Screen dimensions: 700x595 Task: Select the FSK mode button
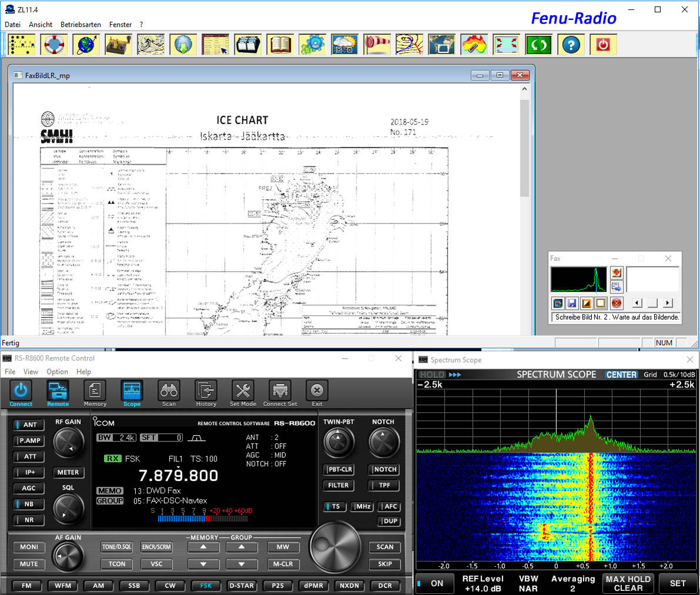206,586
